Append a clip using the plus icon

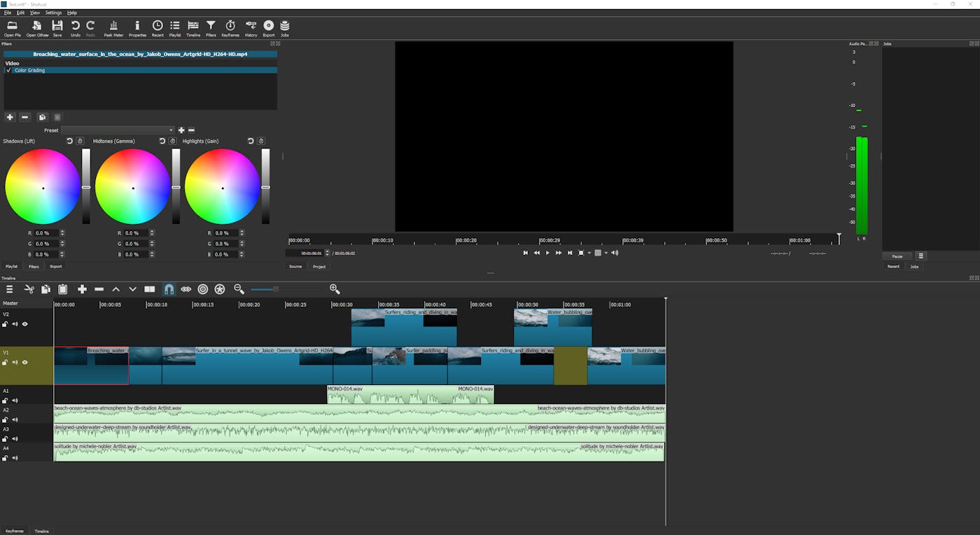(x=82, y=289)
